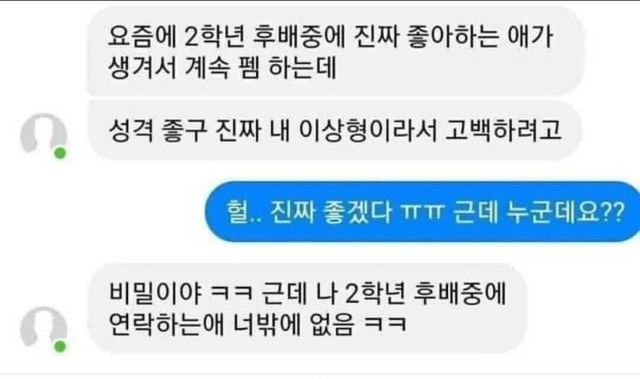The width and height of the screenshot is (640, 379).
Task: Click the text 고백하려고 in second bubble
Action: [503, 131]
